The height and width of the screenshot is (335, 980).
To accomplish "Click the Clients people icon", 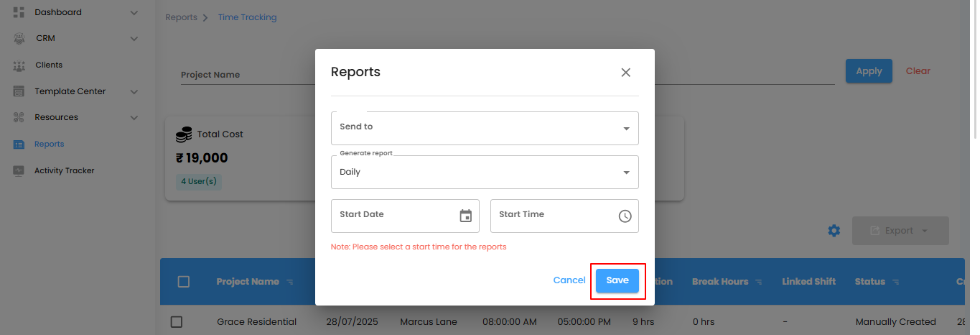I will pyautogui.click(x=19, y=65).
